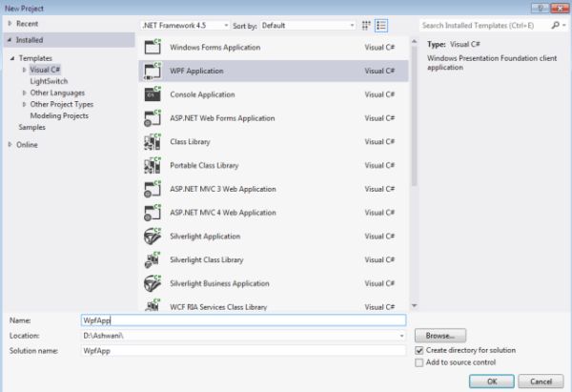Click the template list scroll up arrow
The width and height of the screenshot is (572, 392).
[414, 42]
